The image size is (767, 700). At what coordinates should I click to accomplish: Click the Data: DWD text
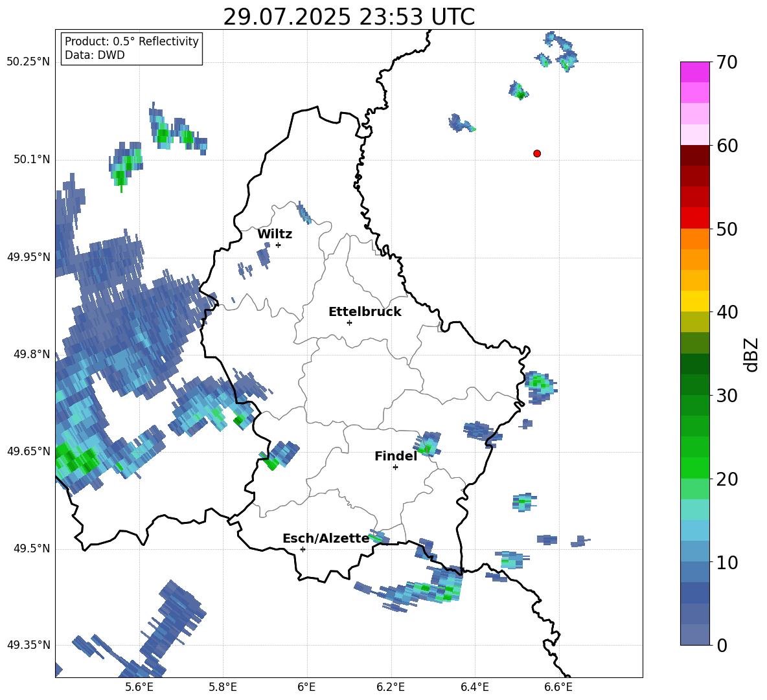95,55
